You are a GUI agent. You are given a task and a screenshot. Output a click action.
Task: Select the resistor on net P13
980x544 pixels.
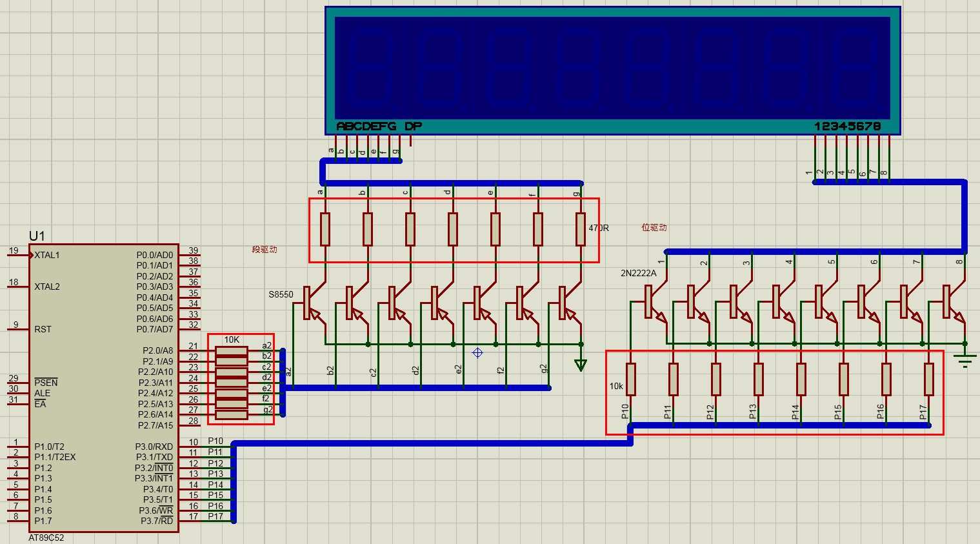click(759, 379)
